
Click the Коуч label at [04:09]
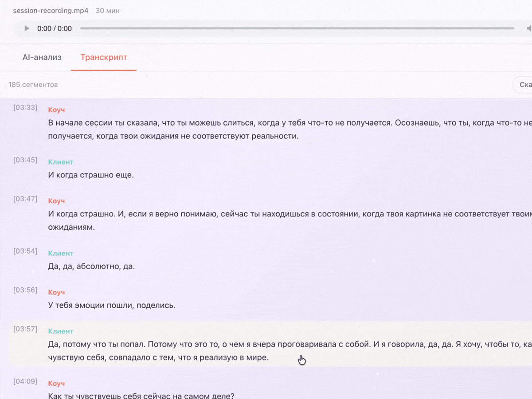point(56,383)
